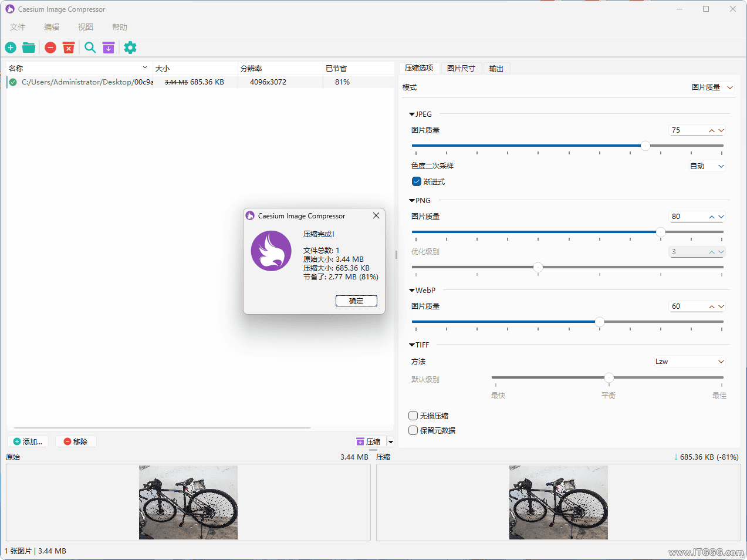
Task: Open a folder using the teal folder icon
Action: coord(28,48)
